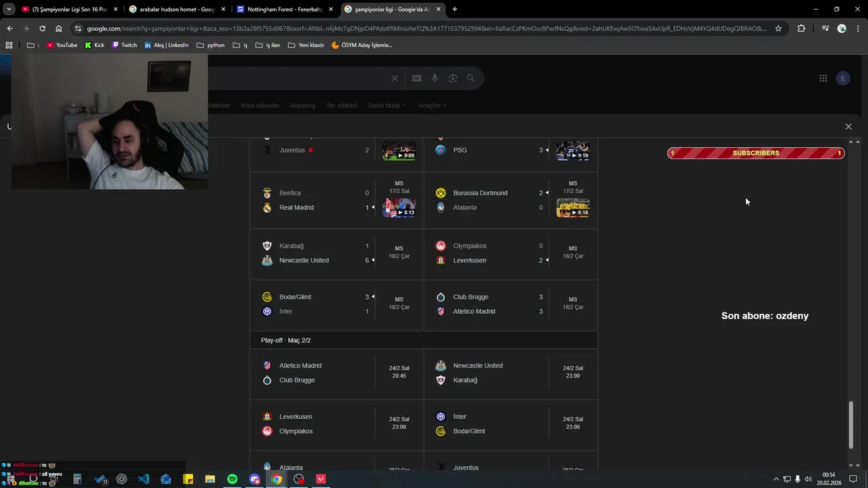Bookmark this page with the star icon
The height and width of the screenshot is (488, 868).
pyautogui.click(x=778, y=28)
